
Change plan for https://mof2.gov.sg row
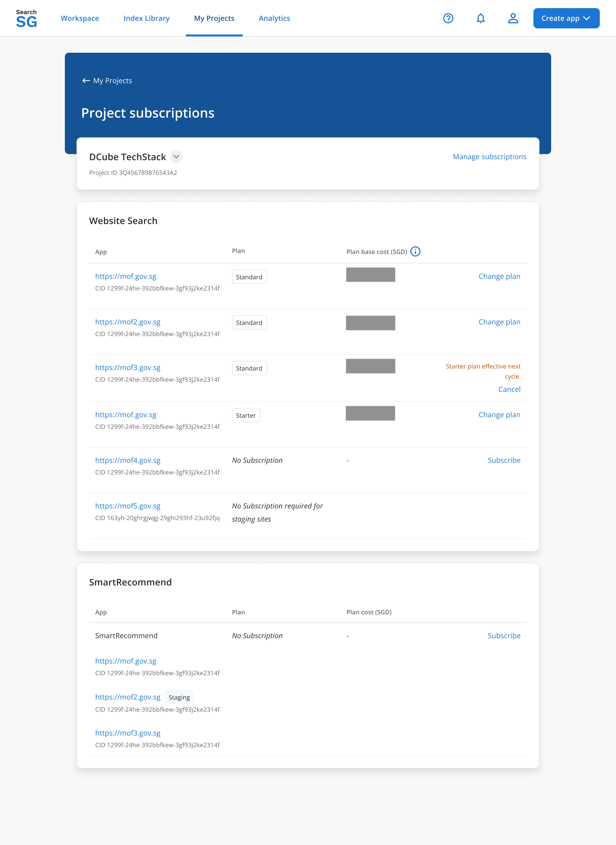pyautogui.click(x=499, y=322)
